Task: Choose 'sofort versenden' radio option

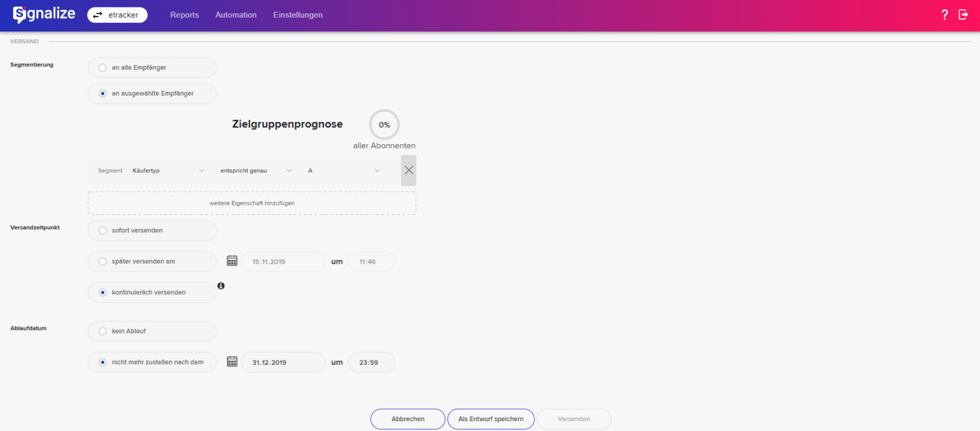Action: click(x=152, y=231)
